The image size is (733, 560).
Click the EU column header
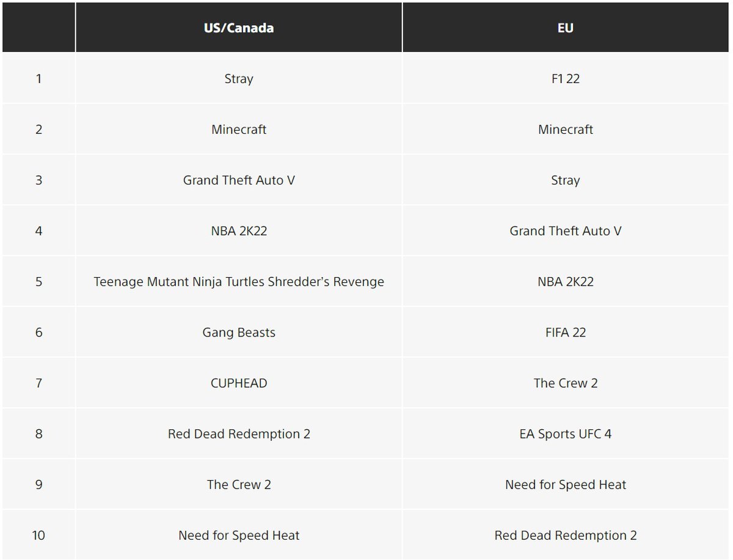(x=566, y=28)
